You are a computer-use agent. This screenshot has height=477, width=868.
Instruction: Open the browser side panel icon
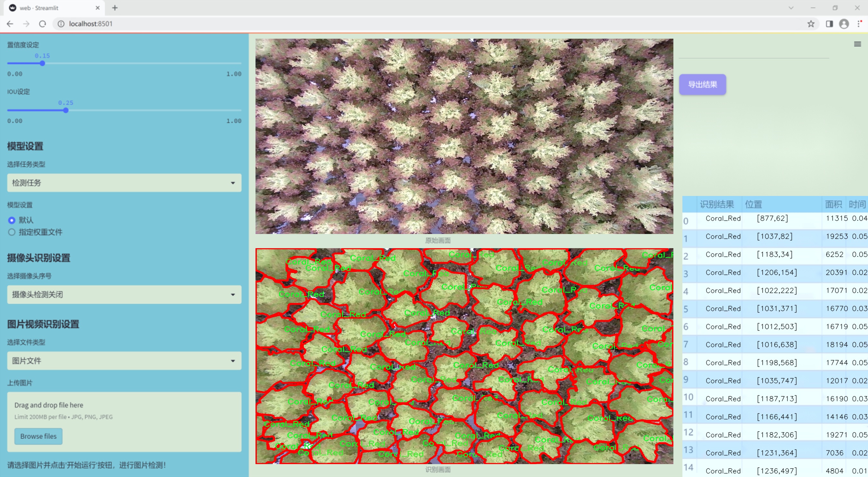[829, 24]
